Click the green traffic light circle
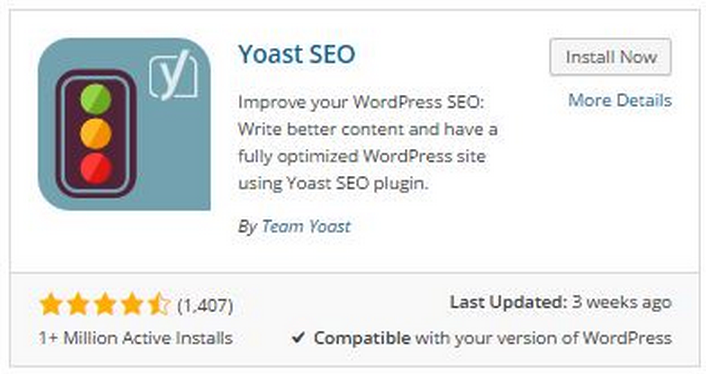Image resolution: width=712 pixels, height=374 pixels. [x=96, y=99]
